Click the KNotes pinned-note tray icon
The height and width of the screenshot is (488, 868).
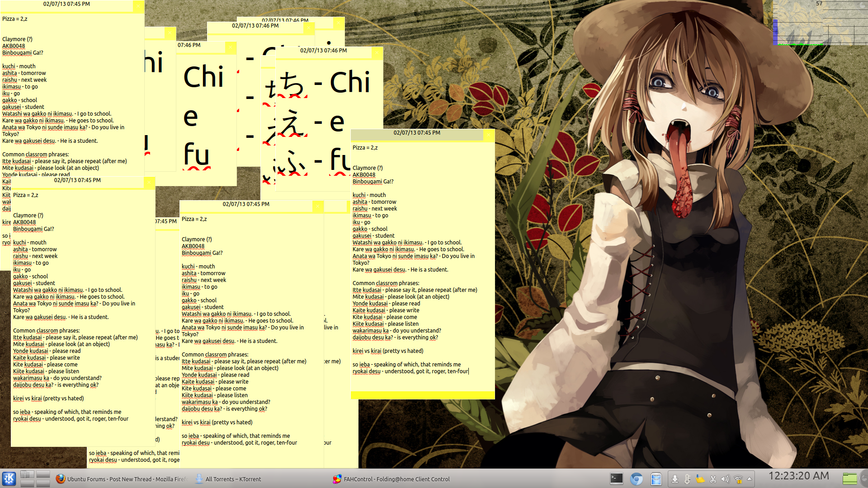coord(700,479)
